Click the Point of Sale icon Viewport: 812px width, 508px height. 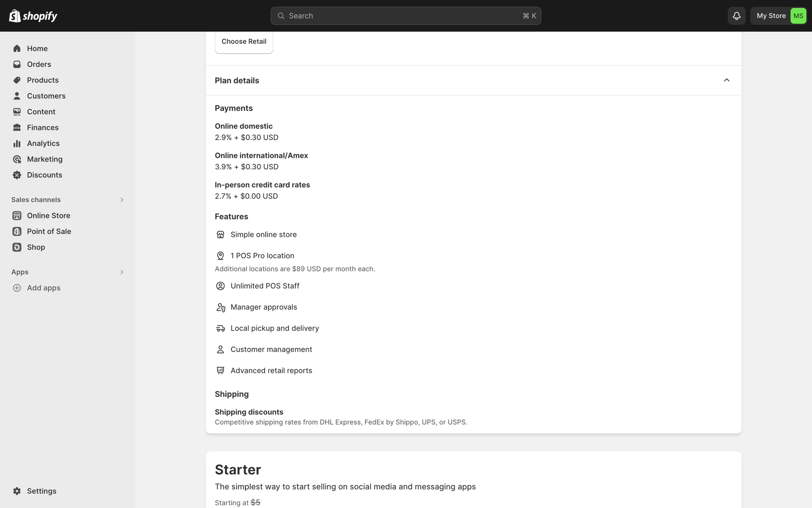click(17, 232)
